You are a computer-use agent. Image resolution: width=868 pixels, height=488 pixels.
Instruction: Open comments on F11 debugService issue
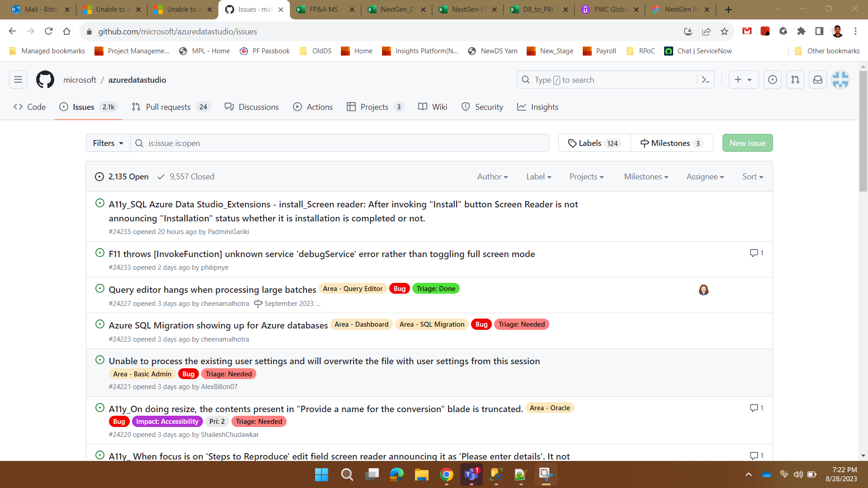[757, 253]
